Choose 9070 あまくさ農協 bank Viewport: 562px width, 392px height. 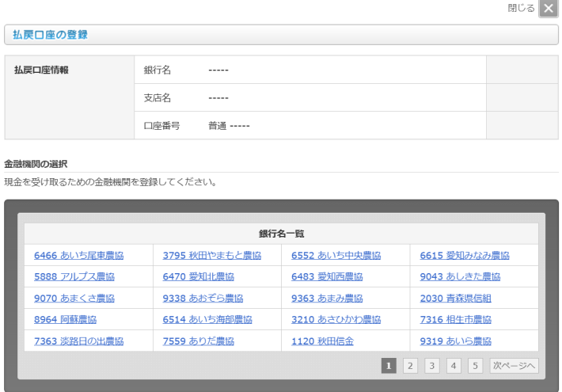point(74,298)
